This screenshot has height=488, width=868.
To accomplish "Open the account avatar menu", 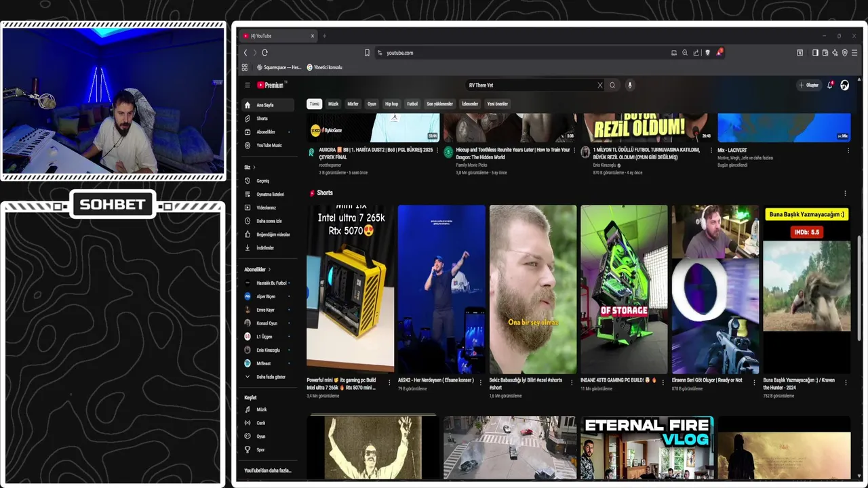I will pos(844,85).
